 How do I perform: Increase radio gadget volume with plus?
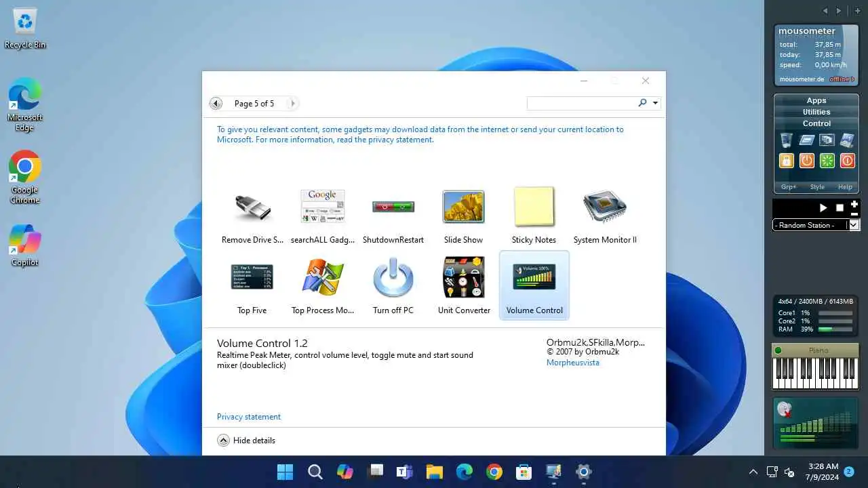point(854,204)
